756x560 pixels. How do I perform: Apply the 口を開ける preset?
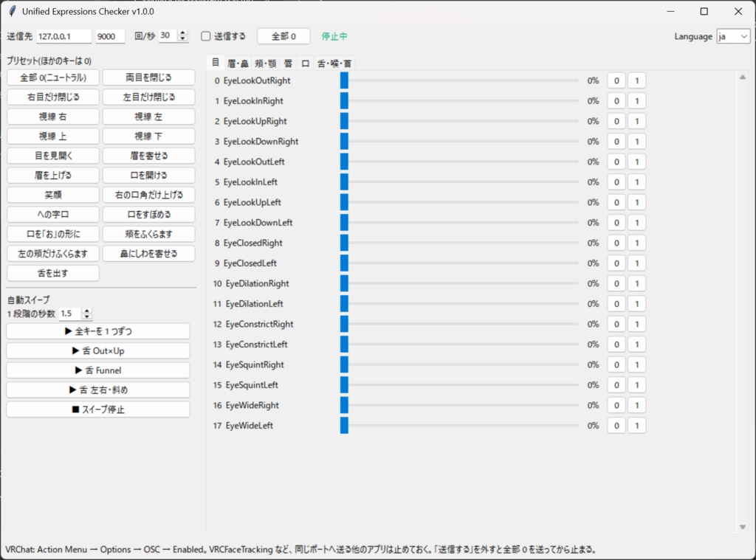coord(148,176)
